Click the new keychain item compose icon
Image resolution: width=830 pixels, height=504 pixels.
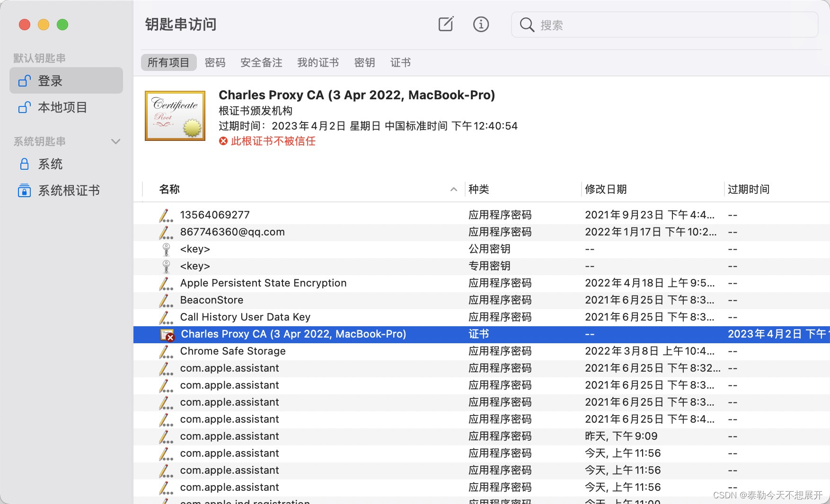[446, 24]
